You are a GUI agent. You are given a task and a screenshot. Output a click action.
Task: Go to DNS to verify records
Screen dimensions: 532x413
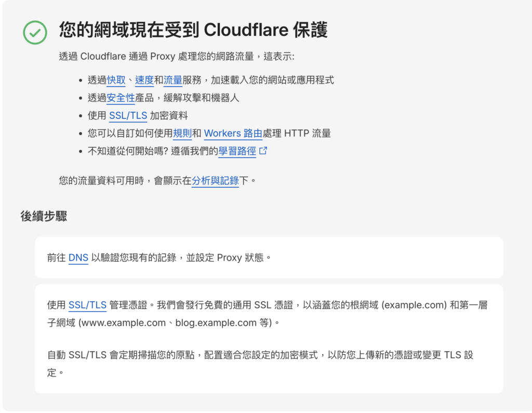(78, 257)
